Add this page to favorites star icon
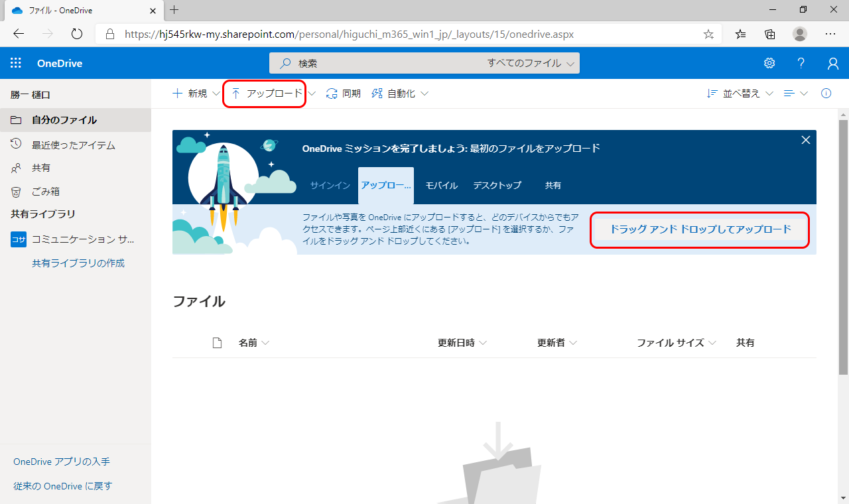This screenshot has width=849, height=504. coord(708,34)
